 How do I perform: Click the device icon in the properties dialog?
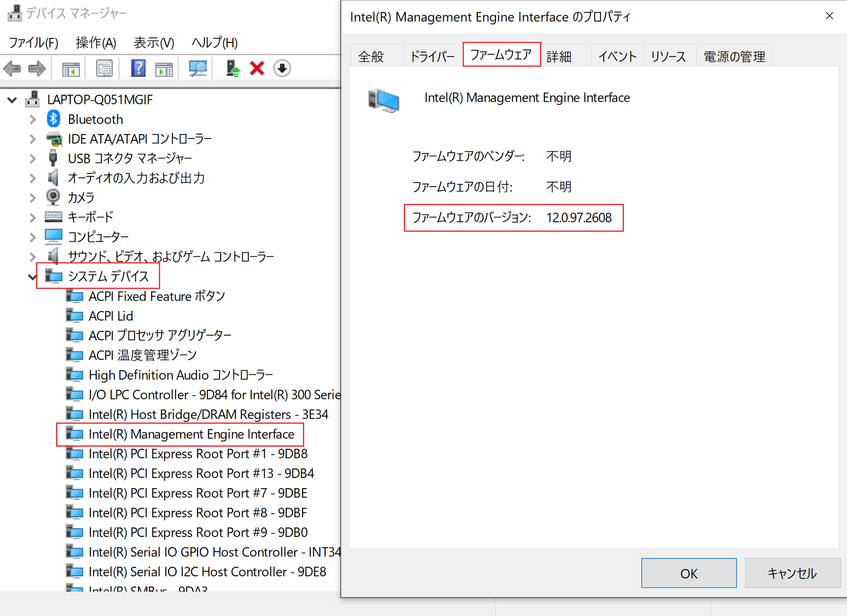pos(383,100)
